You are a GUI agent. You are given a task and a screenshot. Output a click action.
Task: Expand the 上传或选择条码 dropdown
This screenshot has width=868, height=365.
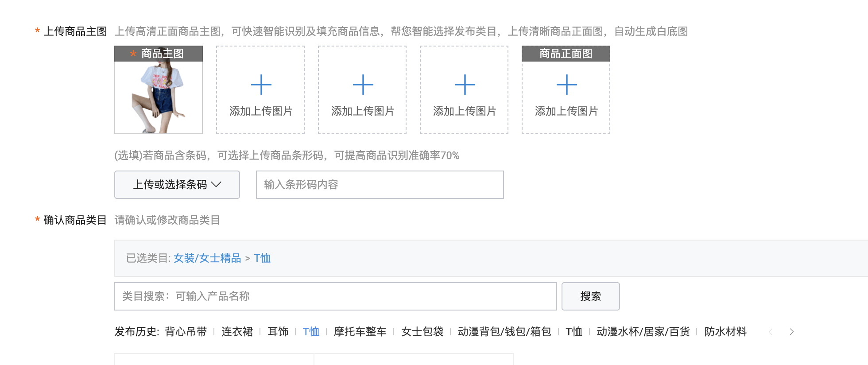point(177,185)
